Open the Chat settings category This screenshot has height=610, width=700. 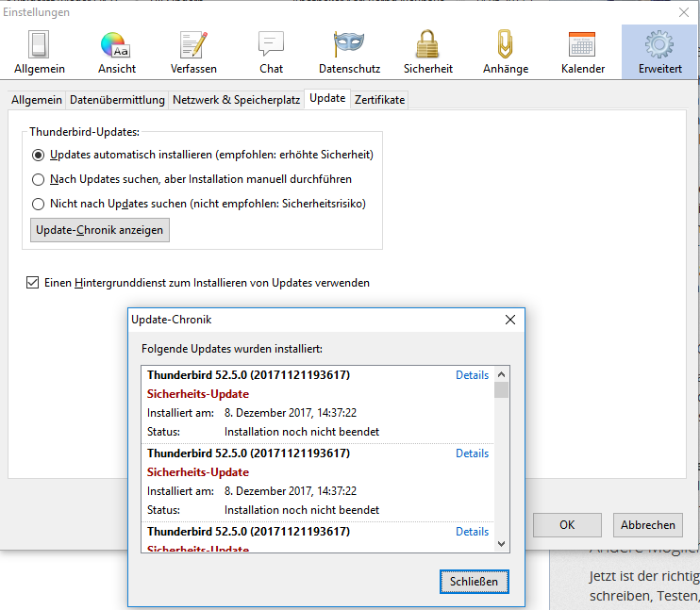click(x=271, y=53)
